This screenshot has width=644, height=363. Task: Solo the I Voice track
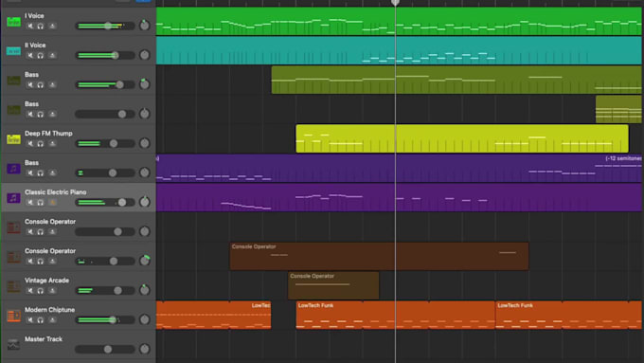pos(41,26)
